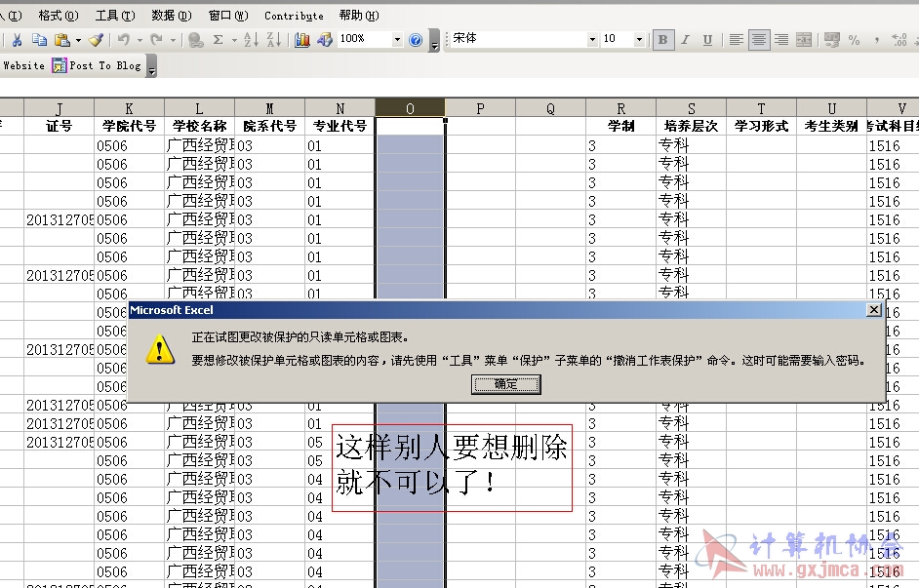Open the AutoSum functions dropdown
Viewport: 919px width, 588px height.
click(x=234, y=40)
